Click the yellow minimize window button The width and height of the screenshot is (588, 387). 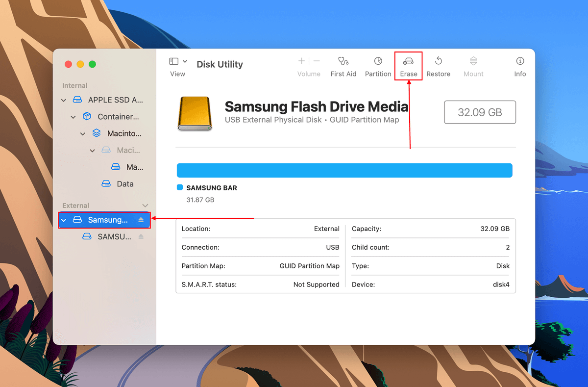(80, 64)
